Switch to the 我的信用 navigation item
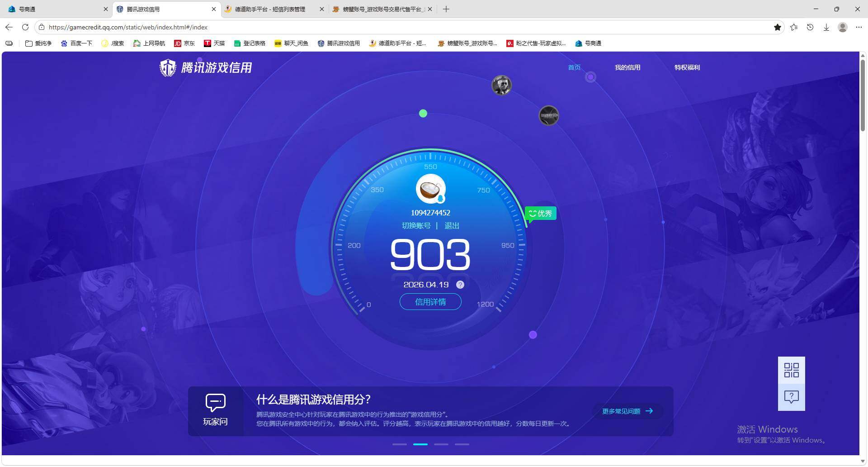Viewport: 868px width, 467px height. (627, 67)
